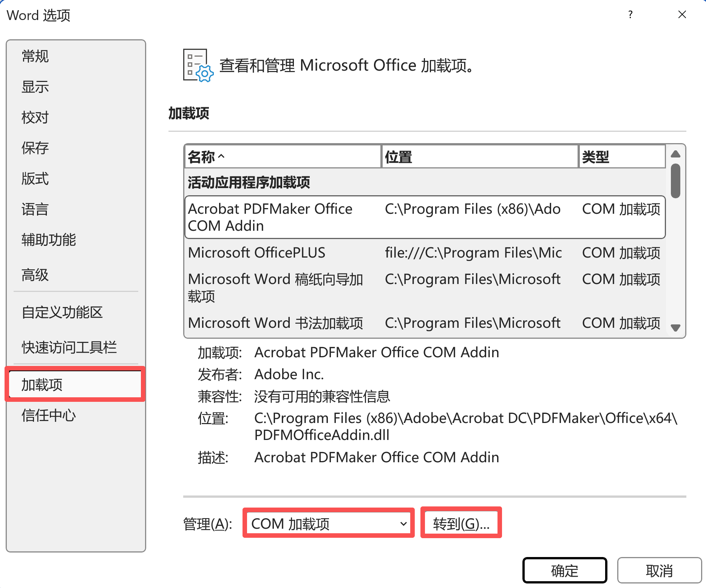
Task: Select Microsoft Word 书法加载项 row
Action: [424, 323]
